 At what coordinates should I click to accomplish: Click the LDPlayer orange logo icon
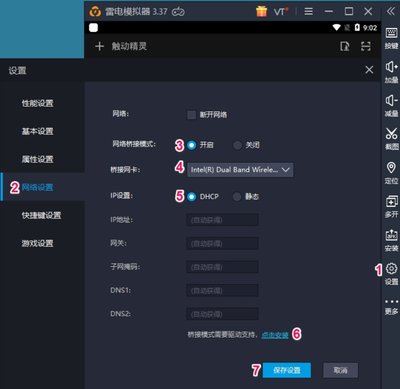coord(95,12)
